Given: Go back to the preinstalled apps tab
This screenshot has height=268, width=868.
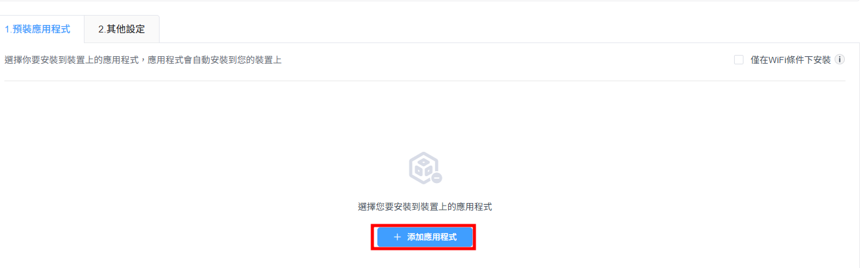Looking at the screenshot, I should 38,29.
